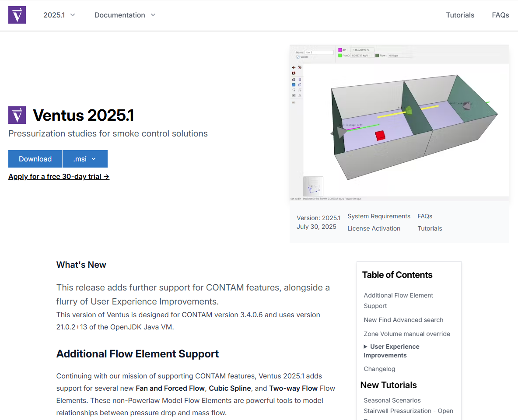Image resolution: width=518 pixels, height=420 pixels.
Task: Go to 'New Find Advanced search' section
Action: 403,320
